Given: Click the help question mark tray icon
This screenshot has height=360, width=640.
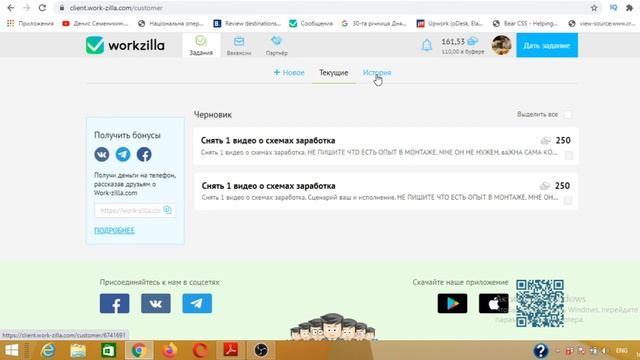Looking at the screenshot, I should click(x=540, y=351).
